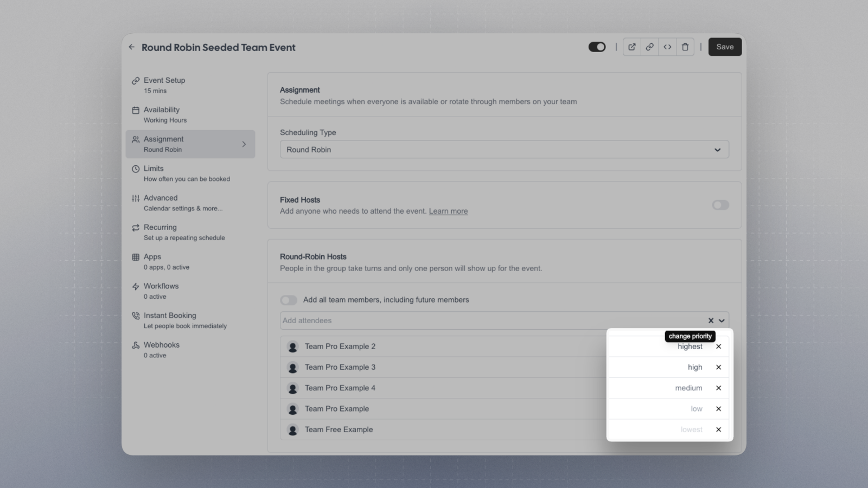The width and height of the screenshot is (868, 488).
Task: Remove Team Free Example host
Action: pyautogui.click(x=718, y=429)
